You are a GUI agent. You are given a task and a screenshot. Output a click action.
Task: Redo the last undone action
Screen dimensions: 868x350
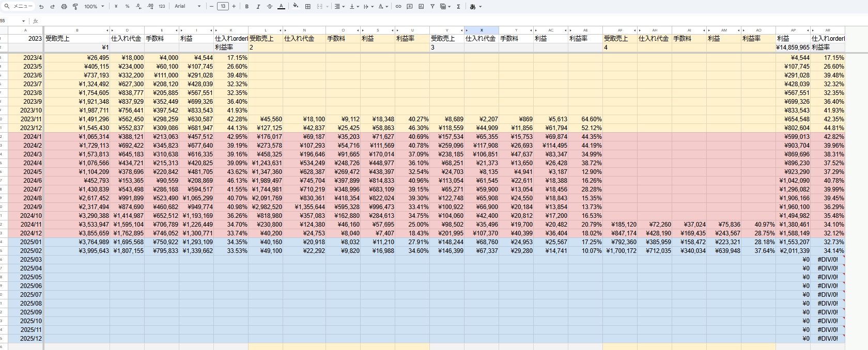point(52,6)
